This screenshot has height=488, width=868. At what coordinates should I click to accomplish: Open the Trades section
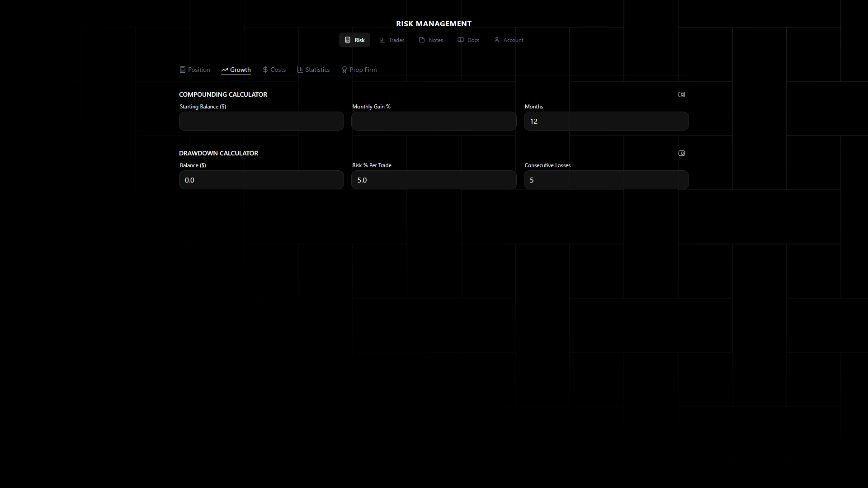coord(392,40)
